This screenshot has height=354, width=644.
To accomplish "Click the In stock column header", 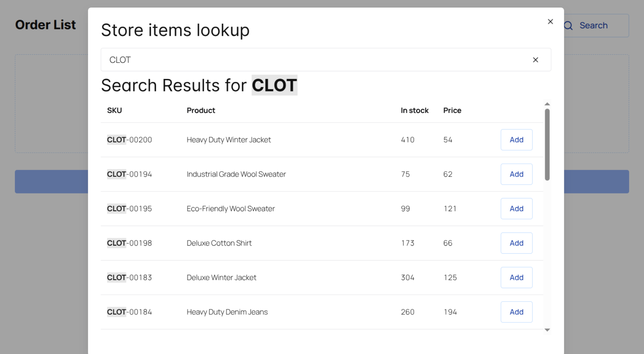I will click(x=414, y=110).
